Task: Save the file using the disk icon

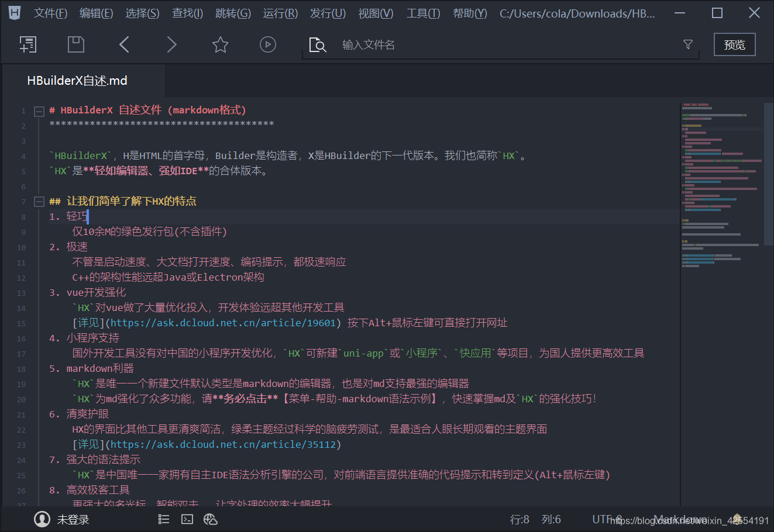Action: (75, 44)
